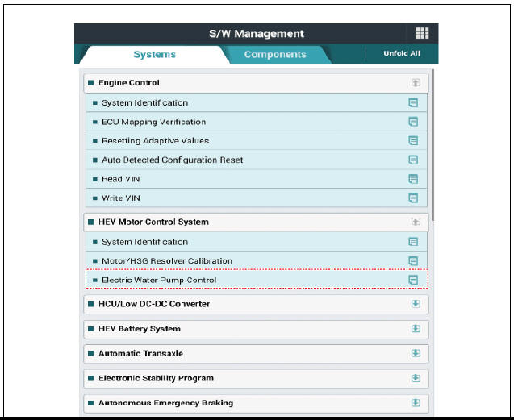Open note icon for Write VIN
This screenshot has height=420, width=514.
coord(413,198)
